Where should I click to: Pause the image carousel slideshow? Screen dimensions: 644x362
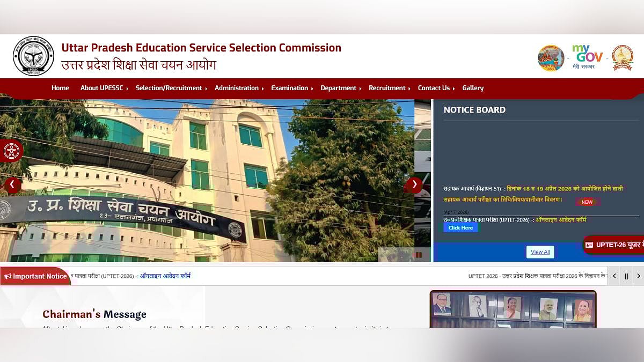click(x=419, y=255)
